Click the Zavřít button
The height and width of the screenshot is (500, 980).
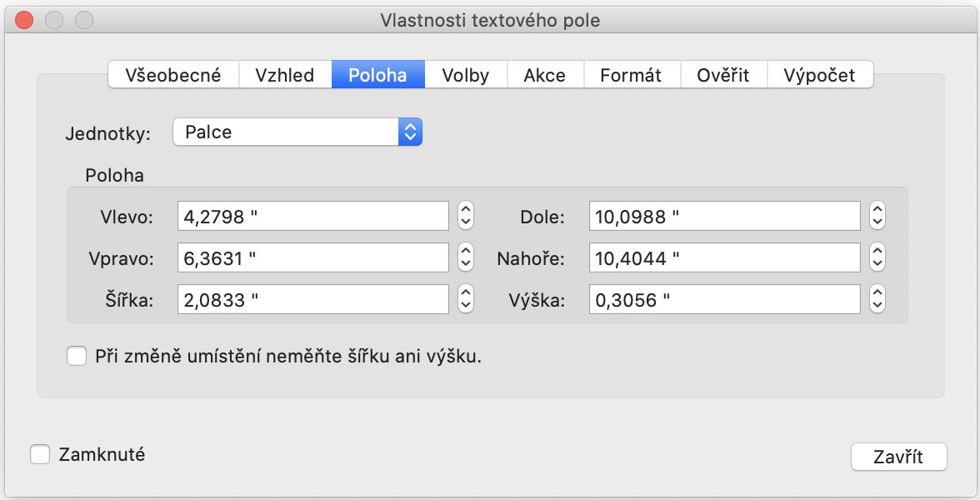pos(898,457)
